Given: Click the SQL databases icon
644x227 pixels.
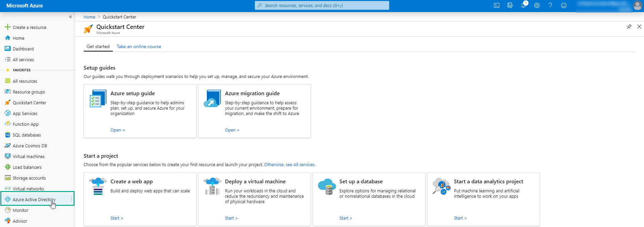Looking at the screenshot, I should tap(8, 135).
